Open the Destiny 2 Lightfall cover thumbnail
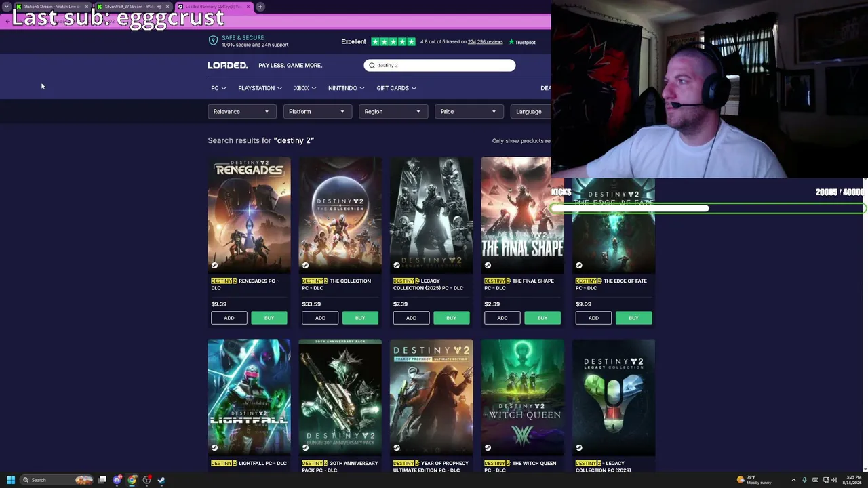This screenshot has height=488, width=868. tap(249, 396)
